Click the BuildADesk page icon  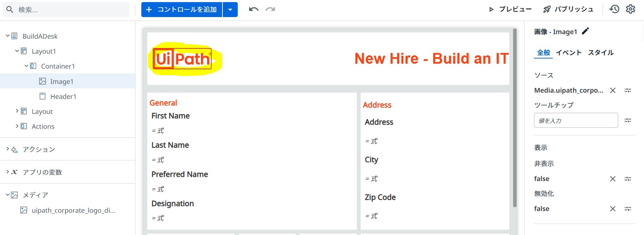(x=15, y=36)
